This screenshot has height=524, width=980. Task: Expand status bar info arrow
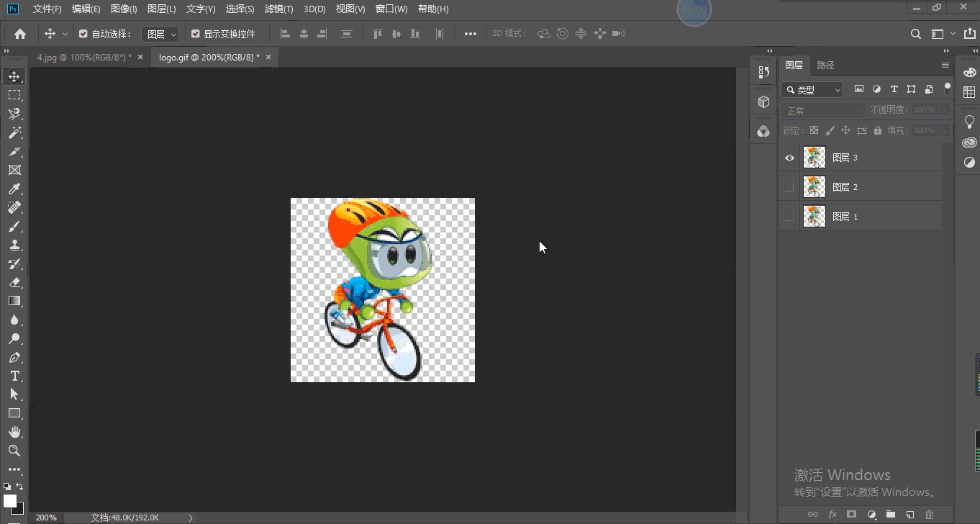point(191,518)
